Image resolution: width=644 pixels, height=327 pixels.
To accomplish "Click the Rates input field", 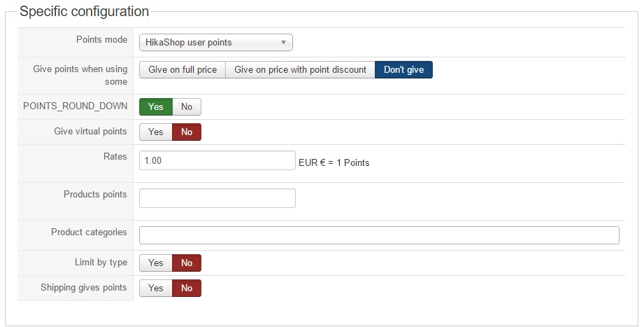I will tap(217, 160).
